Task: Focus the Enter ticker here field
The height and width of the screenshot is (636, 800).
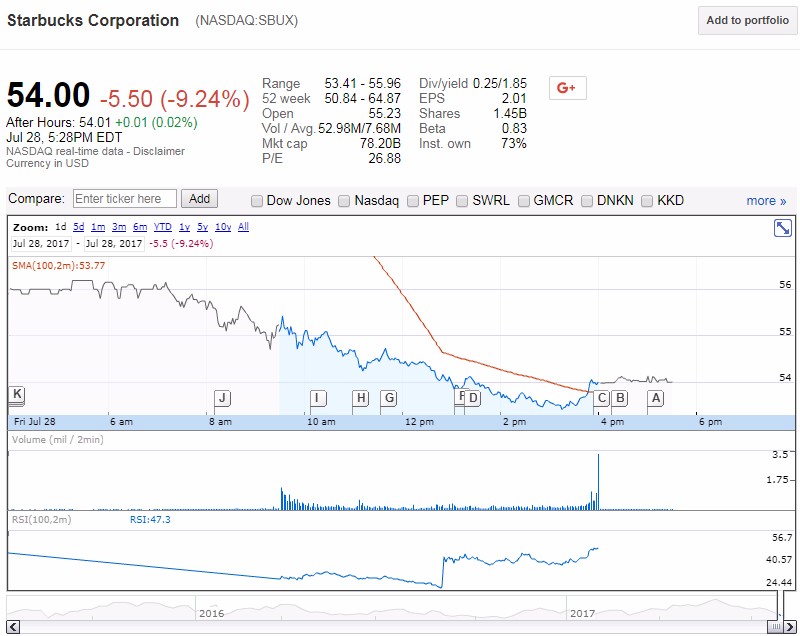Action: tap(125, 199)
